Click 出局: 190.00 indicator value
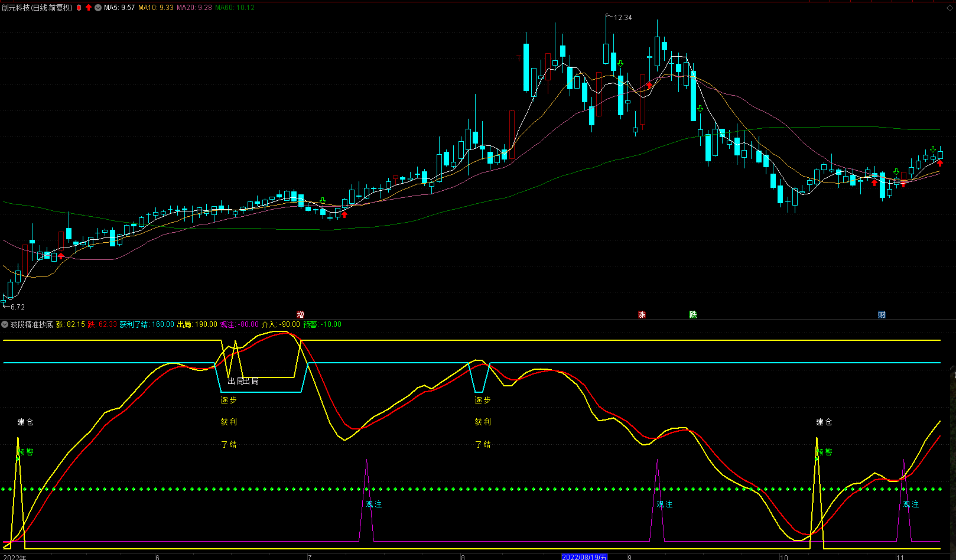This screenshot has width=956, height=560. (197, 324)
